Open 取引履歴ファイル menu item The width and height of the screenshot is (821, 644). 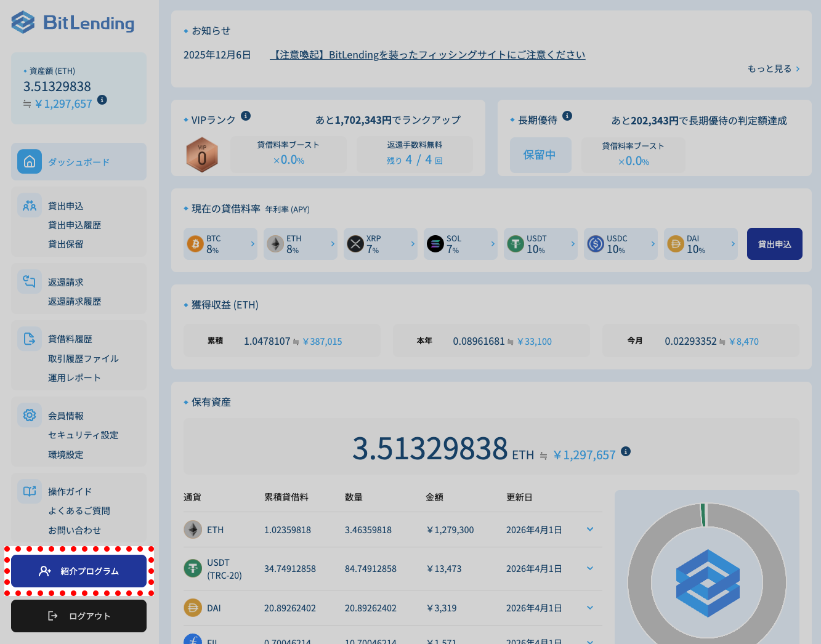pyautogui.click(x=84, y=359)
